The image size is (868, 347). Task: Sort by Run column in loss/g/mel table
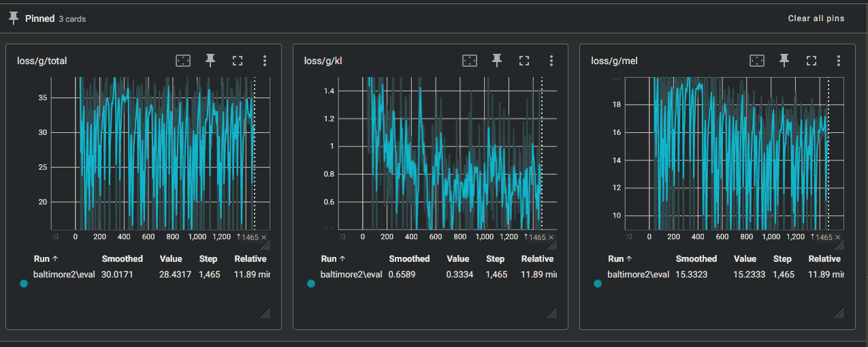coord(620,259)
